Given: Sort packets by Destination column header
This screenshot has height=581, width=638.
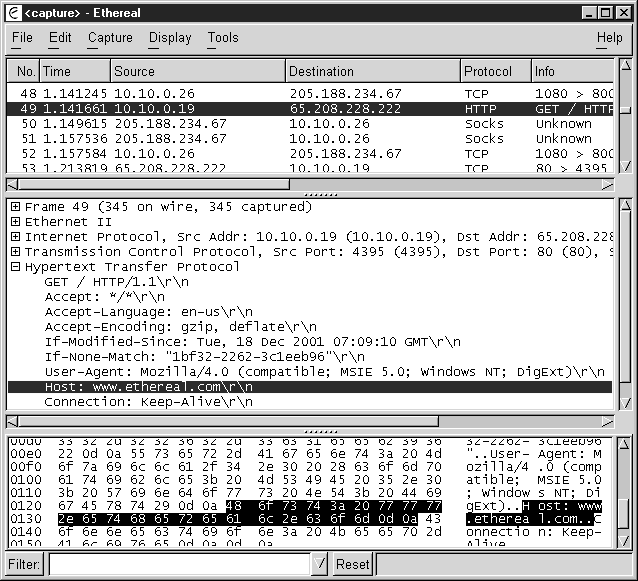Looking at the screenshot, I should 373,71.
